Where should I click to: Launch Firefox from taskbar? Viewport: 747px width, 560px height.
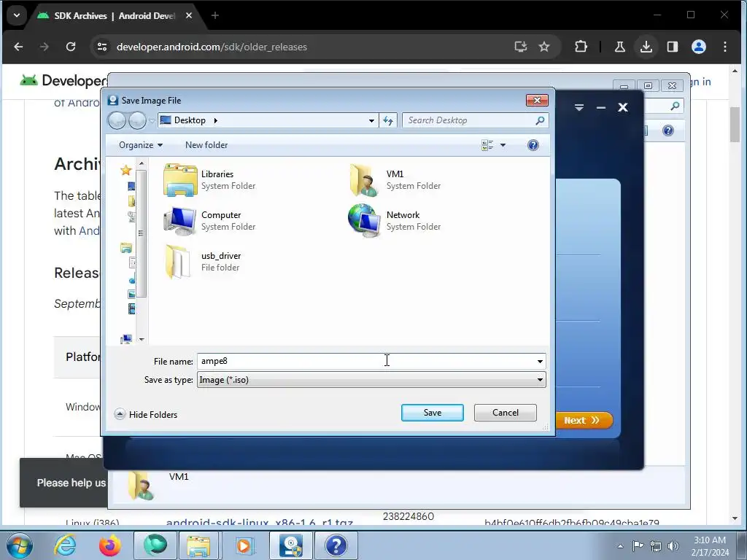(109, 545)
